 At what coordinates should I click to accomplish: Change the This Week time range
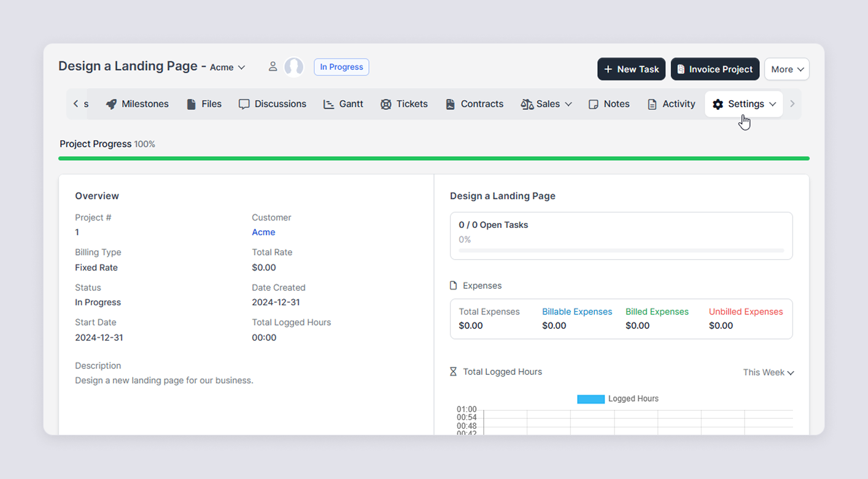pyautogui.click(x=769, y=373)
